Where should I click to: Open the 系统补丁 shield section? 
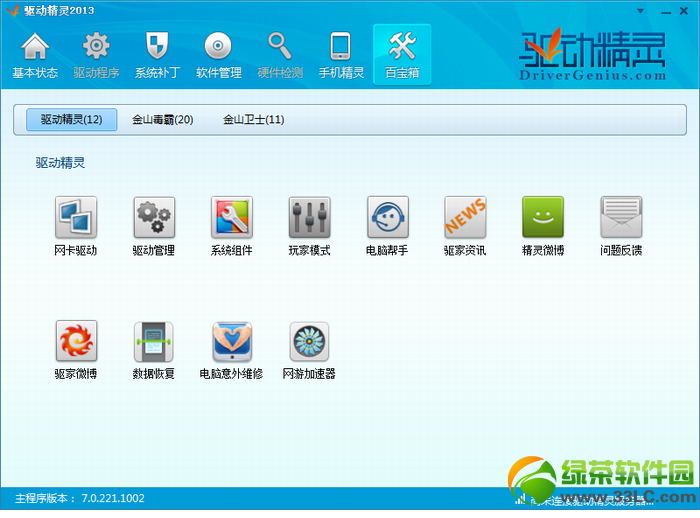157,55
